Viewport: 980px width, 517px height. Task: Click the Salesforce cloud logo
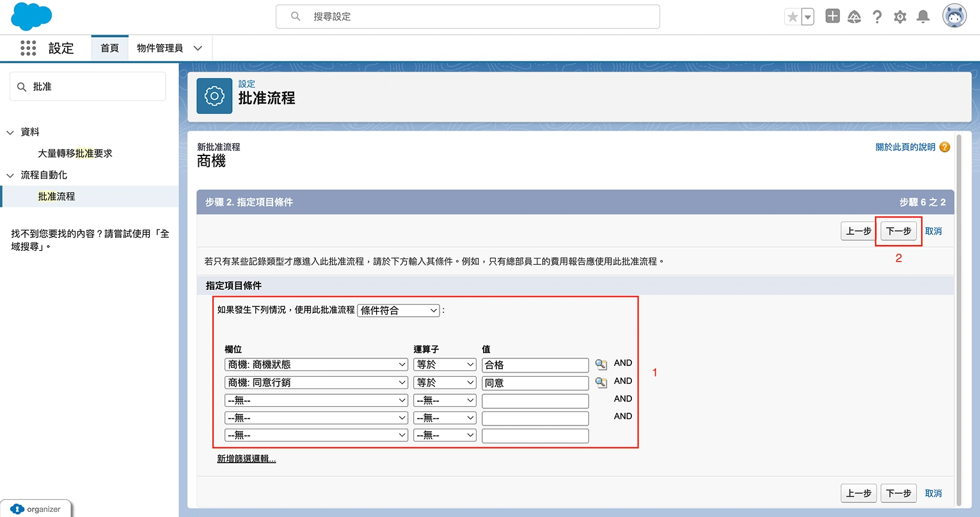[31, 17]
